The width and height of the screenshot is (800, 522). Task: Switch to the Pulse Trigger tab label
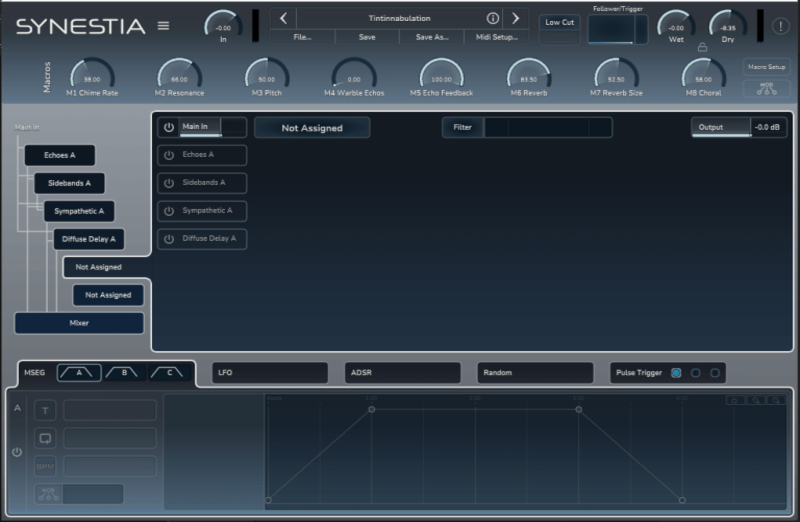(639, 373)
